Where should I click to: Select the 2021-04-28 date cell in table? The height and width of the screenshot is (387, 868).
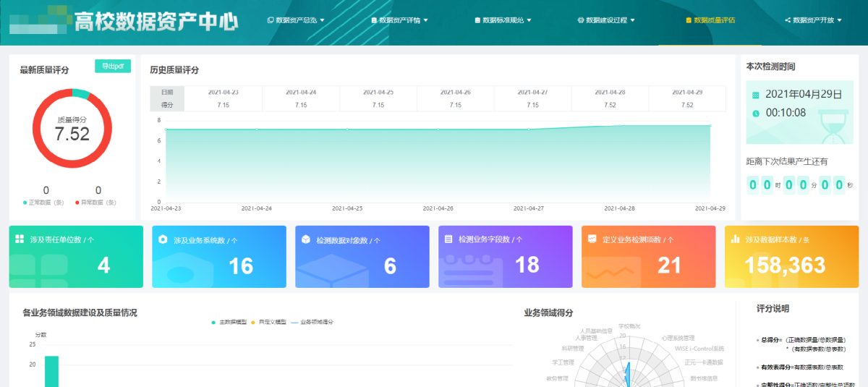click(610, 93)
